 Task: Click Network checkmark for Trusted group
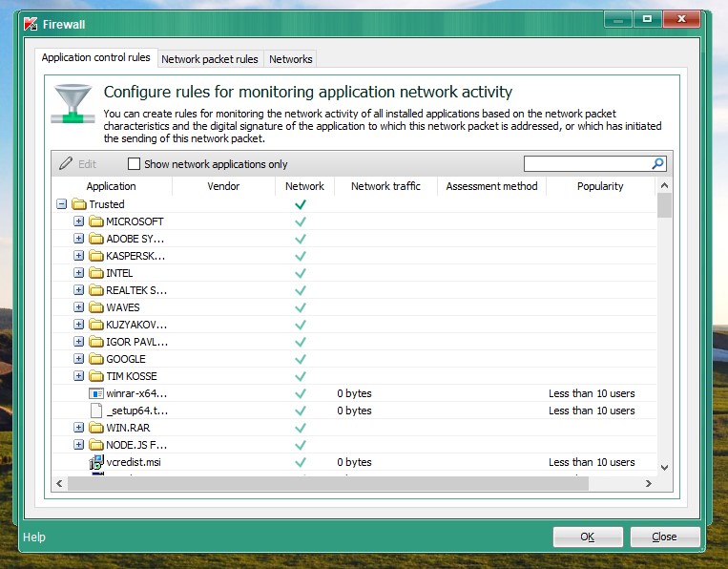coord(301,204)
